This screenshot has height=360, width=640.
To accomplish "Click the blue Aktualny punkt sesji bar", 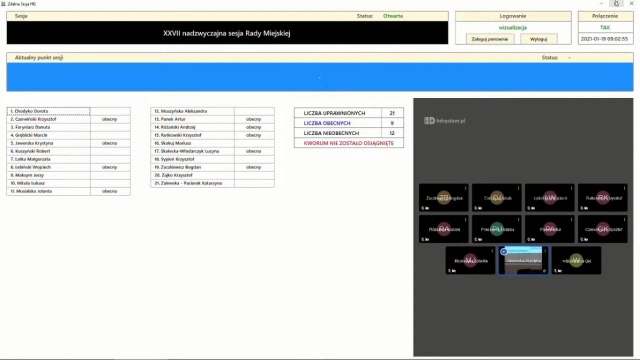I will tap(320, 77).
